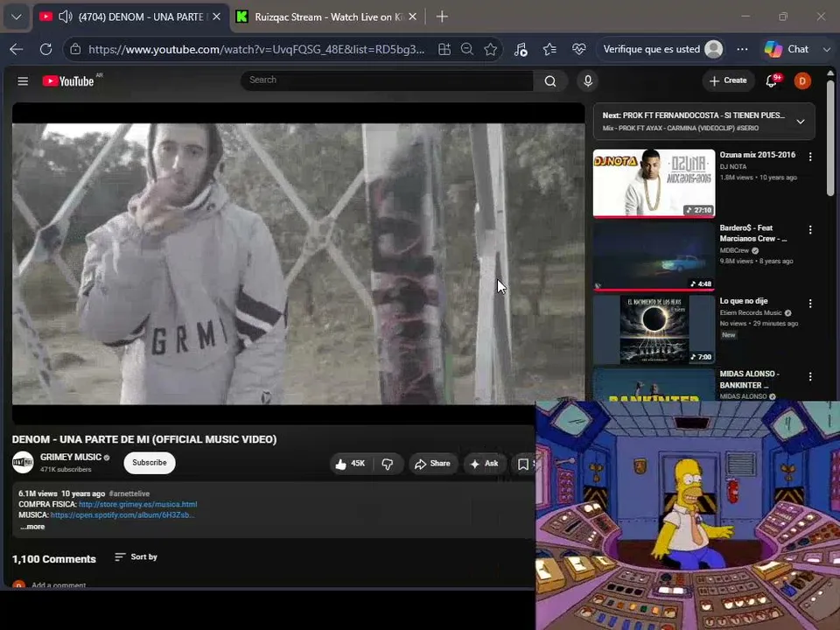
Task: Go to YouTube home via logo
Action: pos(68,80)
